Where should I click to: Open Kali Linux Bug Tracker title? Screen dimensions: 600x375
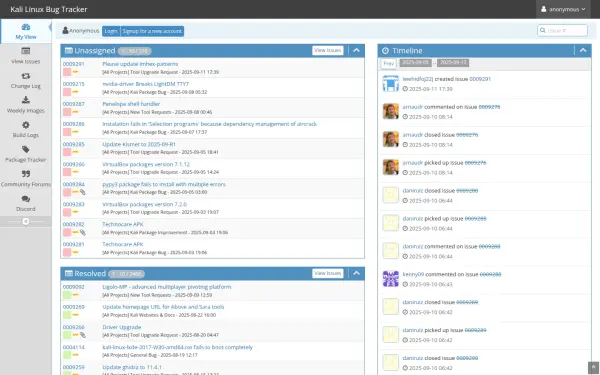tap(49, 9)
